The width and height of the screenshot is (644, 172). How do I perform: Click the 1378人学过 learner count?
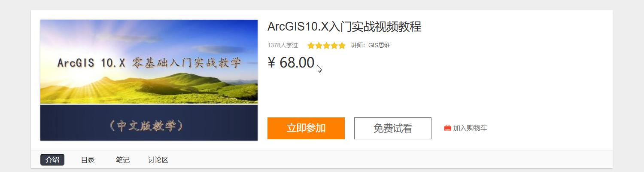pos(283,45)
